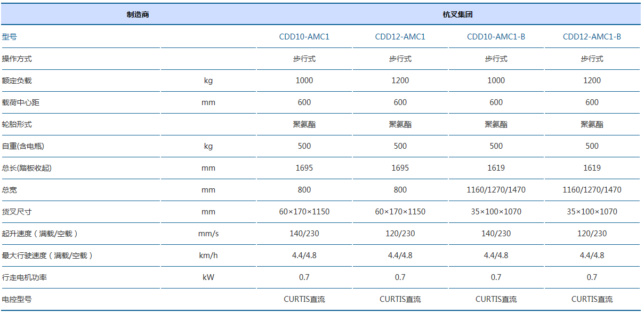Click kg unit in 自重 row
This screenshot has height=312, width=644.
(x=208, y=146)
